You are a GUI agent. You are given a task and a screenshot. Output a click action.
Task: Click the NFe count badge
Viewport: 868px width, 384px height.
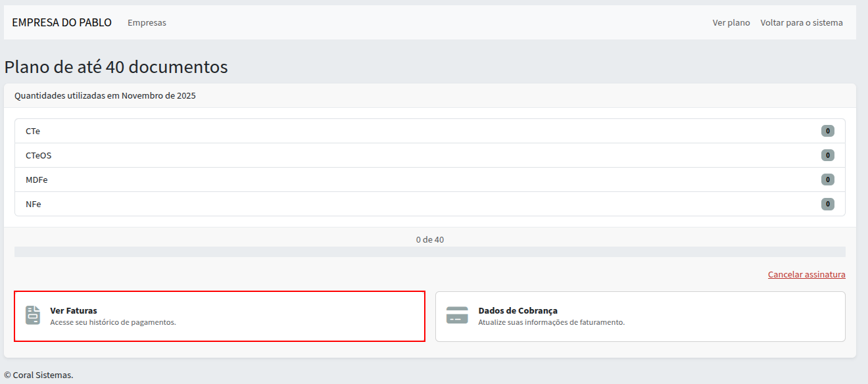[x=827, y=204]
